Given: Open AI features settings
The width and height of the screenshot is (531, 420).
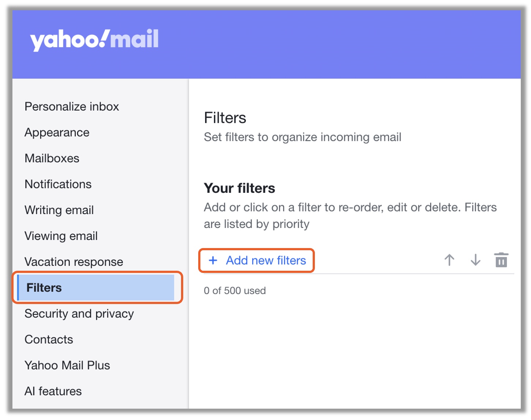Looking at the screenshot, I should coord(53,391).
